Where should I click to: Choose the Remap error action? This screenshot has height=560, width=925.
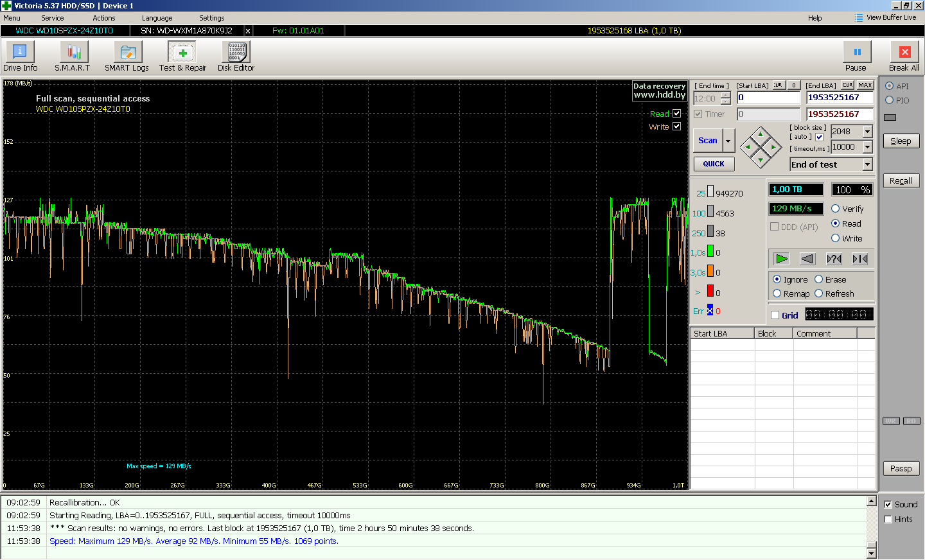[x=777, y=293]
